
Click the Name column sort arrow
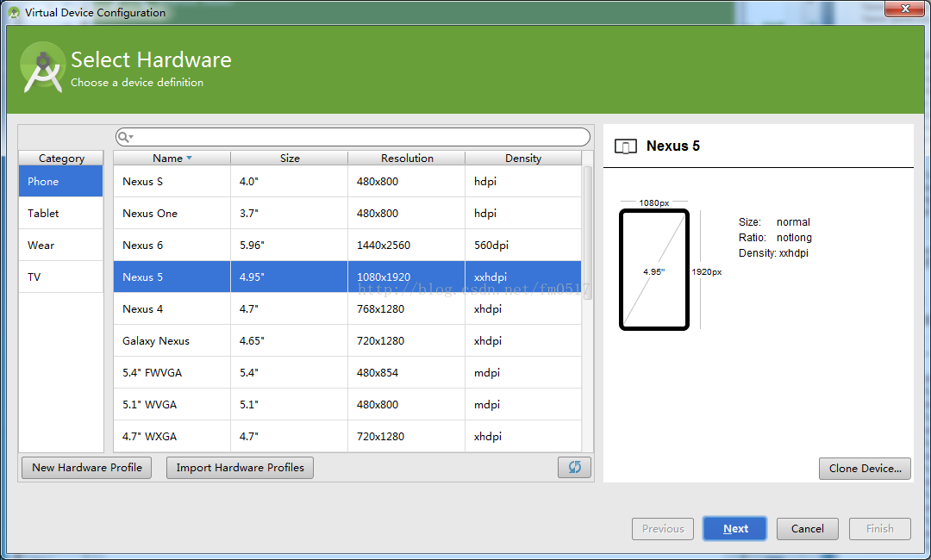pyautogui.click(x=190, y=158)
